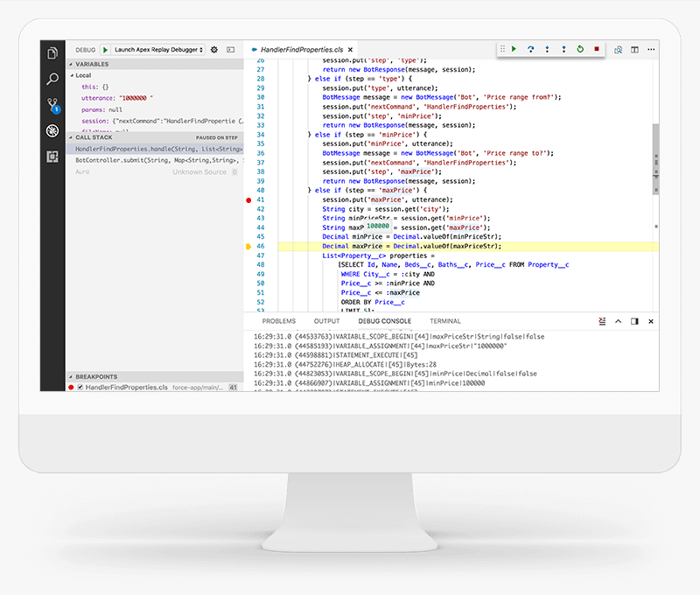This screenshot has height=595, width=700.
Task: Switch to the PROBLEMS tab
Action: click(279, 321)
